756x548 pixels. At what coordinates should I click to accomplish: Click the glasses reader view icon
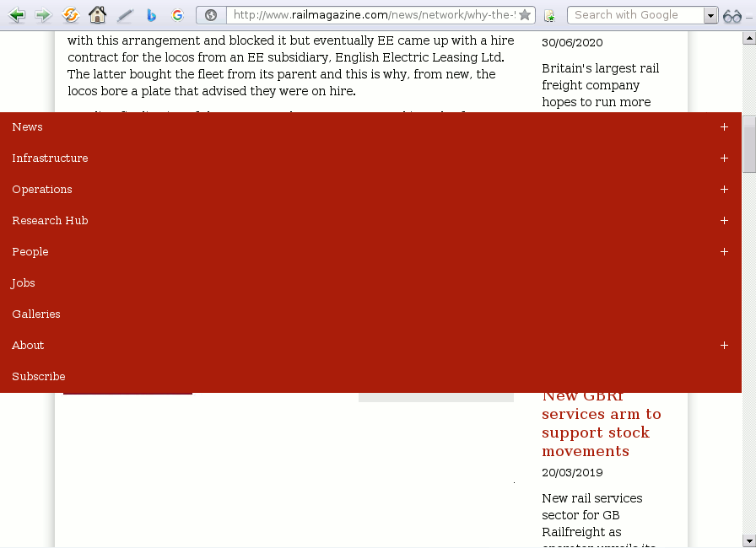point(732,16)
